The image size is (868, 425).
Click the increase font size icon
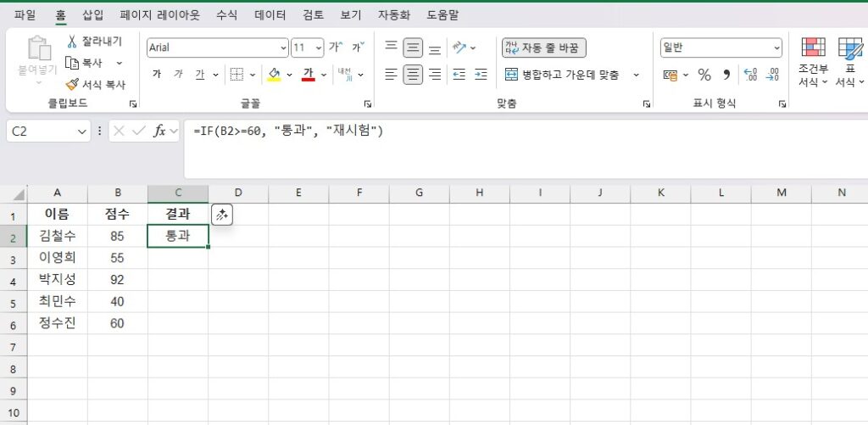[x=336, y=48]
